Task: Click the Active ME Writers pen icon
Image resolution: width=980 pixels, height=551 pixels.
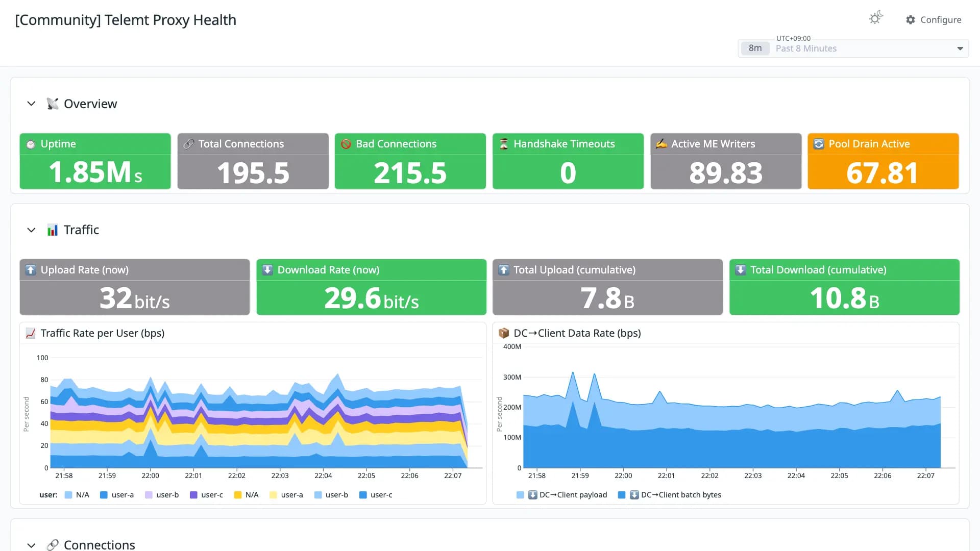Action: [x=661, y=144]
